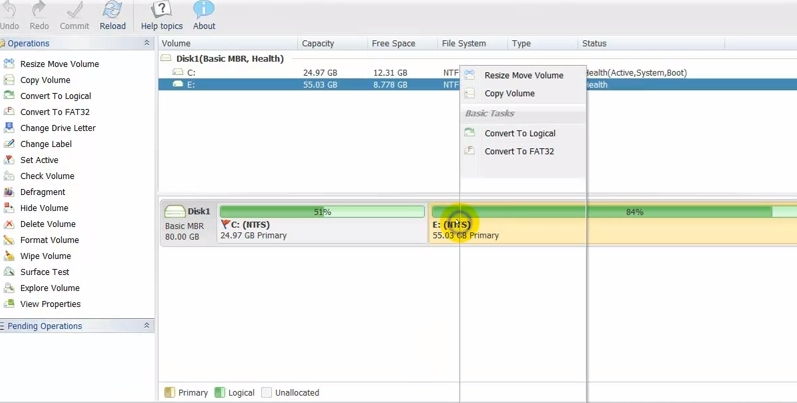This screenshot has width=797, height=403.
Task: Click the View Properties icon
Action: tap(9, 304)
